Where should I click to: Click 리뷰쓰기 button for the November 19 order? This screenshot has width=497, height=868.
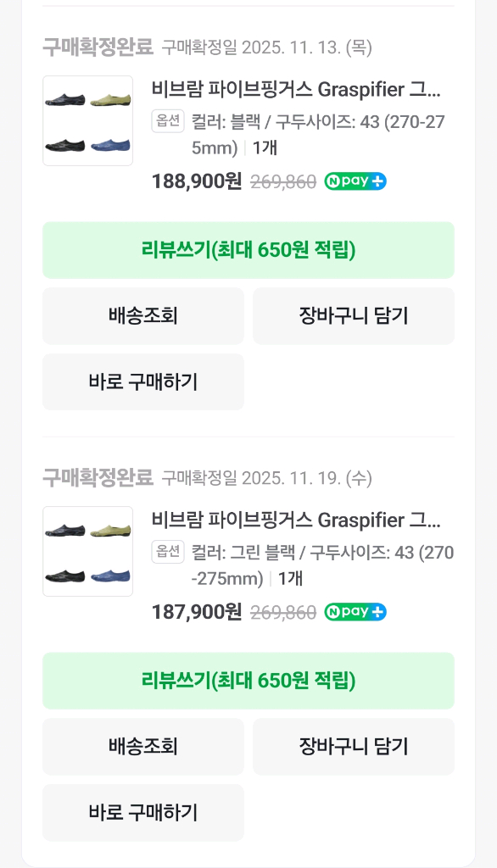click(248, 681)
